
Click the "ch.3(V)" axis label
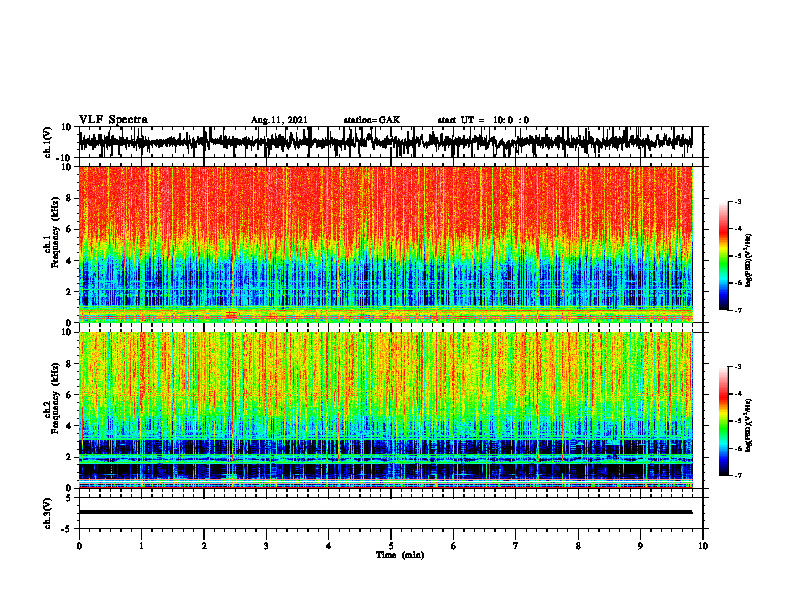tap(48, 513)
